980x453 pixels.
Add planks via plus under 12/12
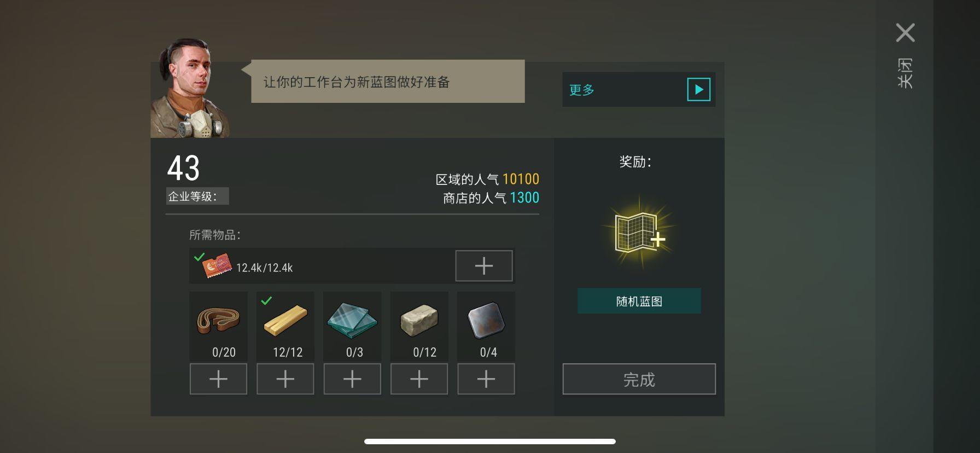pos(285,379)
